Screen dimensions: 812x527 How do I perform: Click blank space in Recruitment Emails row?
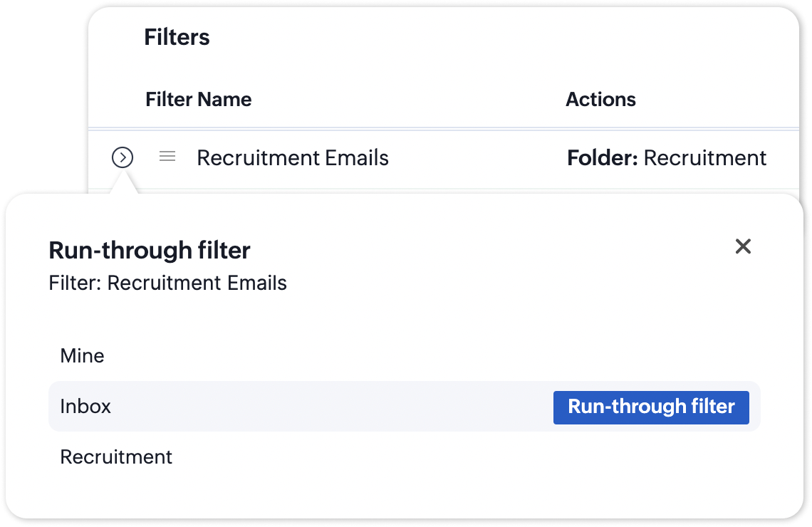coord(477,157)
